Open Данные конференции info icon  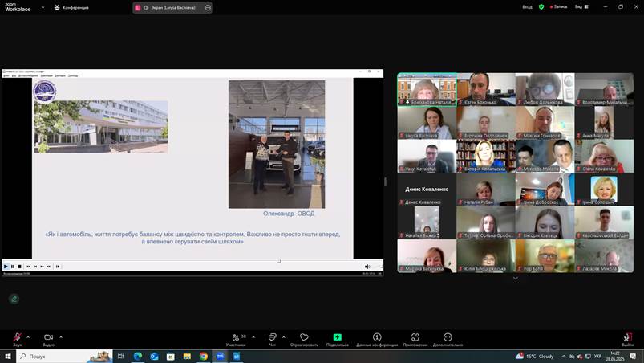point(377,338)
